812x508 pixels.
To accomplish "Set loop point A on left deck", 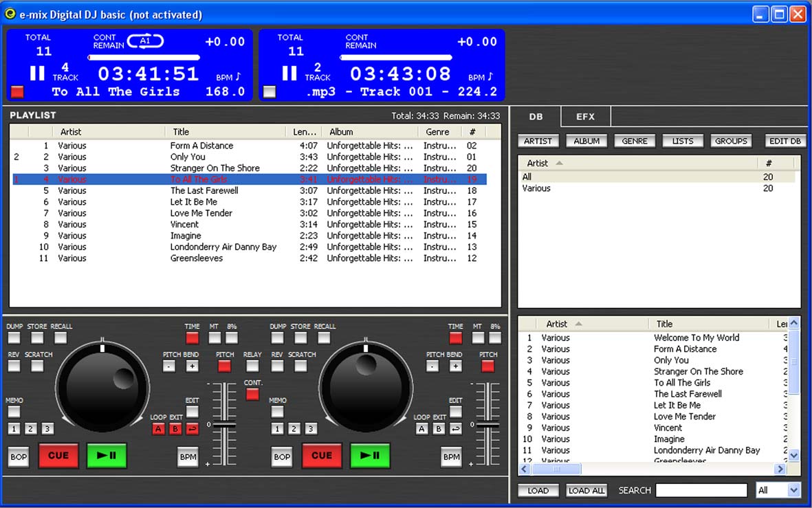I will point(158,429).
